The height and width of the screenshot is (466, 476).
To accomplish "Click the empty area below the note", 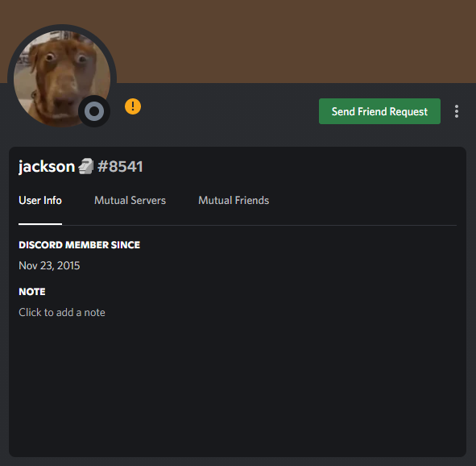I will pyautogui.click(x=238, y=386).
